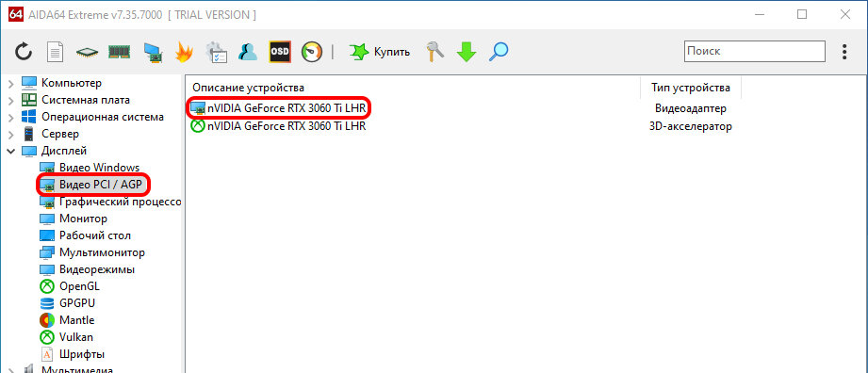Image resolution: width=868 pixels, height=373 pixels.
Task: Open preferences wrench and hammer icon
Action: [x=435, y=52]
